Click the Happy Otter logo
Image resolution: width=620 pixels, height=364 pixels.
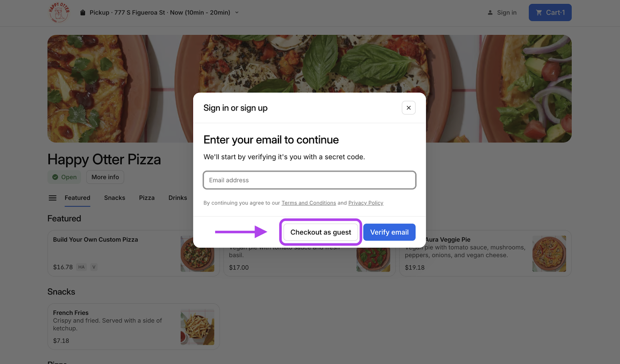59,12
